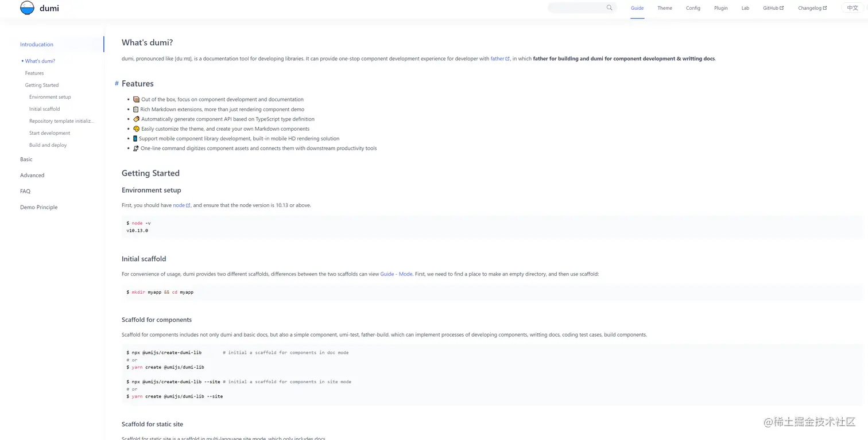Click the 'mkdir myapp && cd myapp' code line

pyautogui.click(x=160, y=293)
